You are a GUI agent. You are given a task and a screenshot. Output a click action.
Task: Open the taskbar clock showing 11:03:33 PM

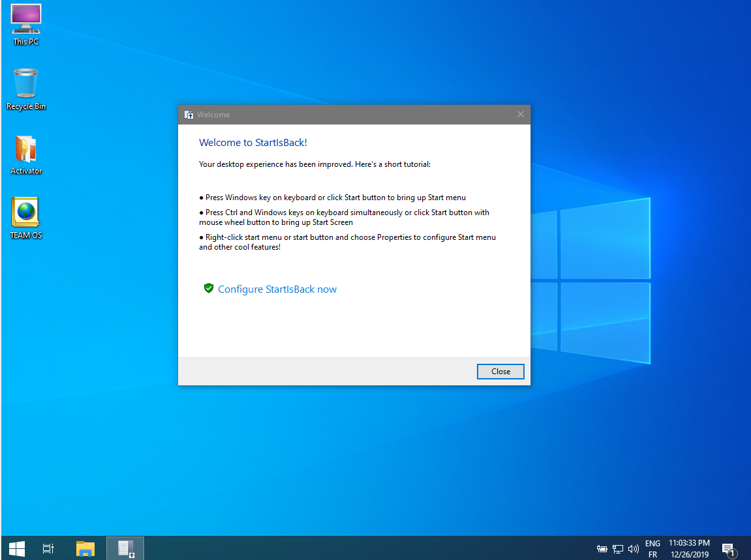(689, 549)
